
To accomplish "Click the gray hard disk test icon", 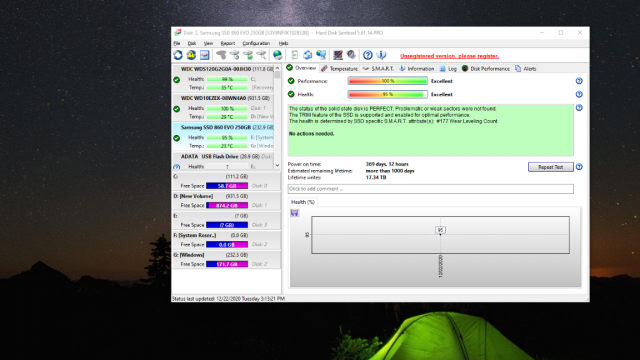I will point(221,55).
